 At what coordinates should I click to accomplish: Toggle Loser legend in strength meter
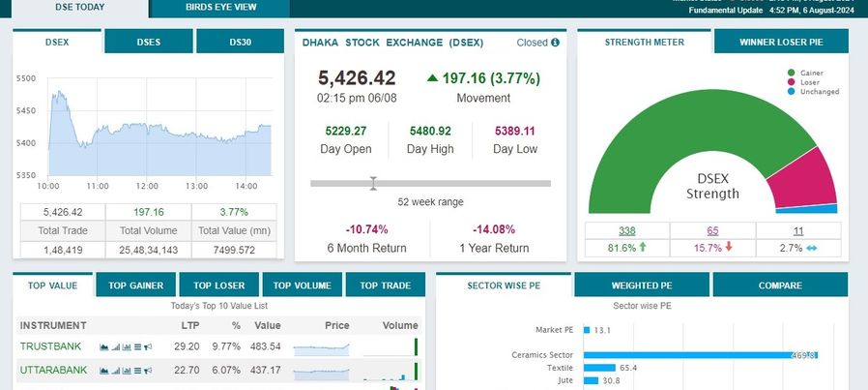tap(803, 82)
